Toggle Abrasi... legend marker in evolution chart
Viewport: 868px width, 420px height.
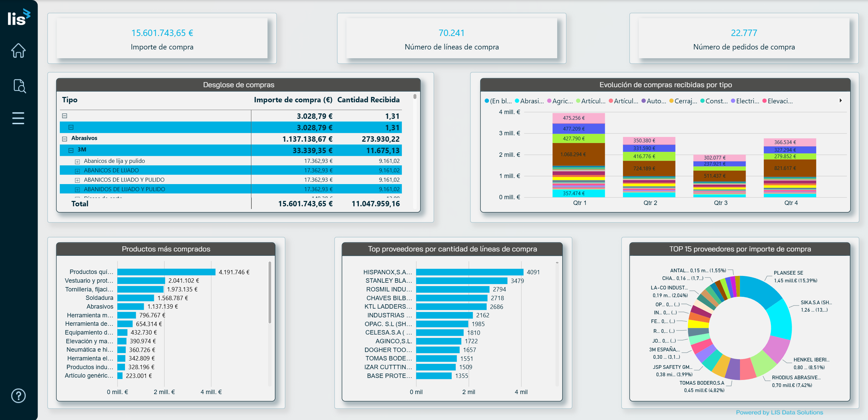coord(517,101)
